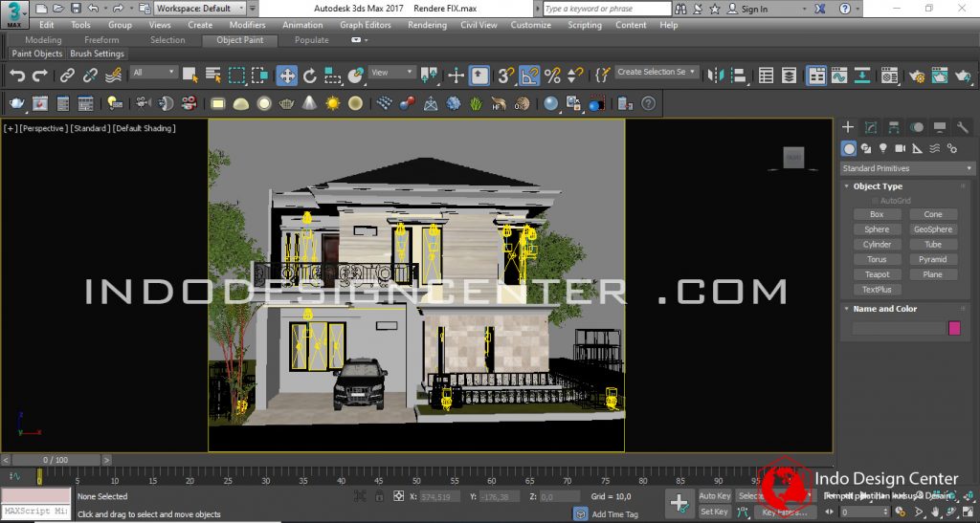Viewport: 980px width, 523px height.
Task: Click the keyword search field
Action: pyautogui.click(x=606, y=9)
